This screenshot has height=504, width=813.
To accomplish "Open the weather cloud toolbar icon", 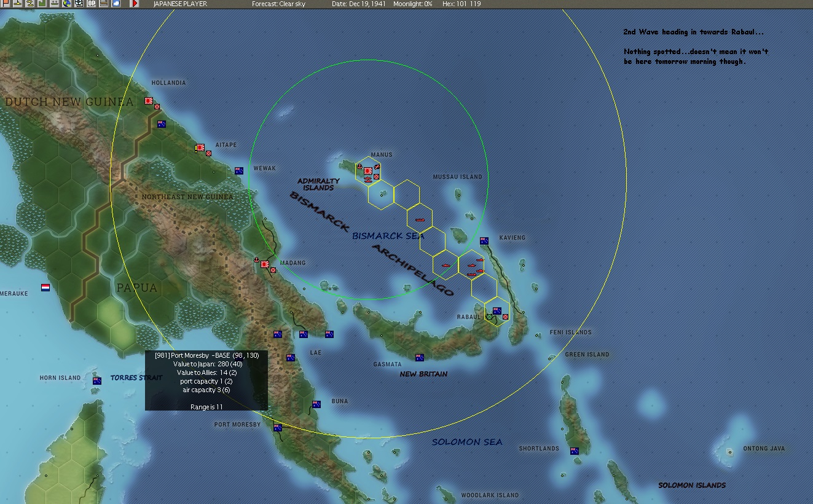I will [x=116, y=4].
